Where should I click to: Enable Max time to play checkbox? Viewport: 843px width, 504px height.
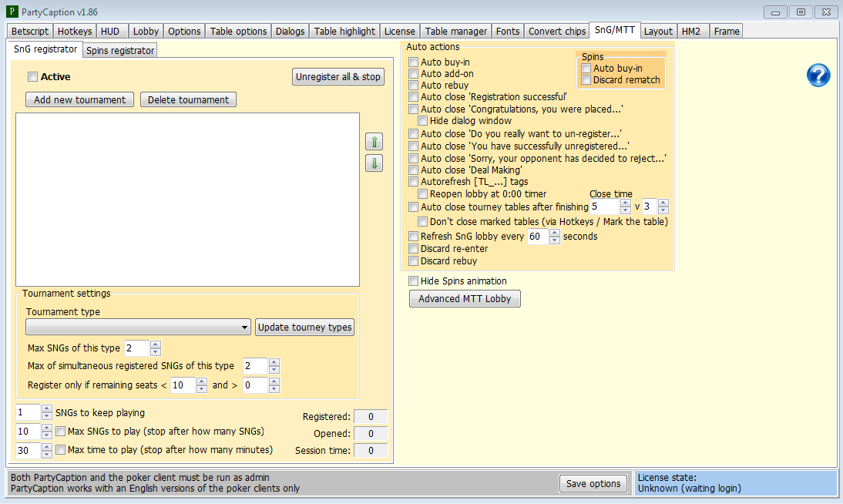(x=60, y=450)
